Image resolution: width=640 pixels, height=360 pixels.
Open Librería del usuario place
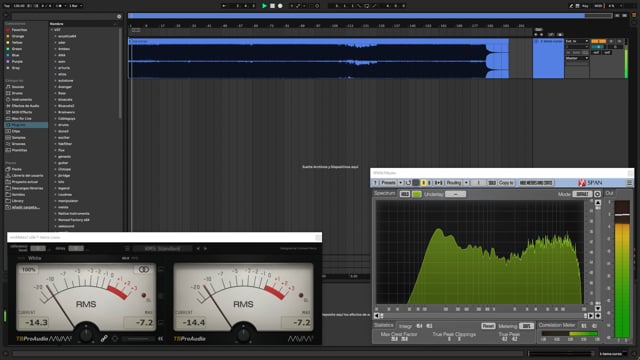(27, 176)
